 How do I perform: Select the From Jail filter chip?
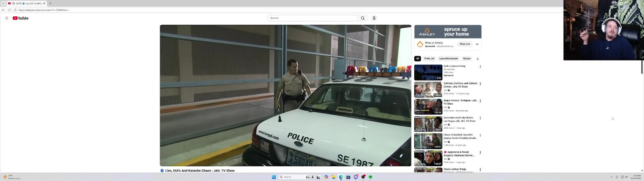click(x=429, y=59)
